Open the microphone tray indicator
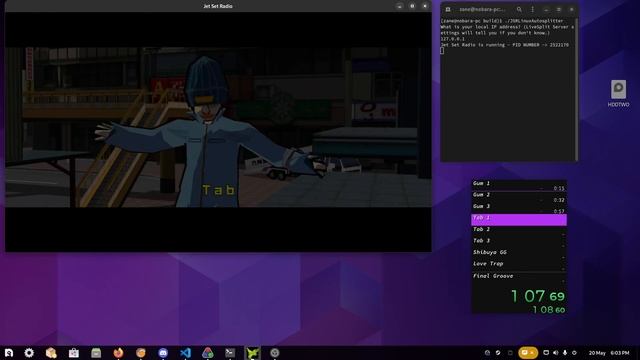The width and height of the screenshot is (640, 360). [x=565, y=353]
